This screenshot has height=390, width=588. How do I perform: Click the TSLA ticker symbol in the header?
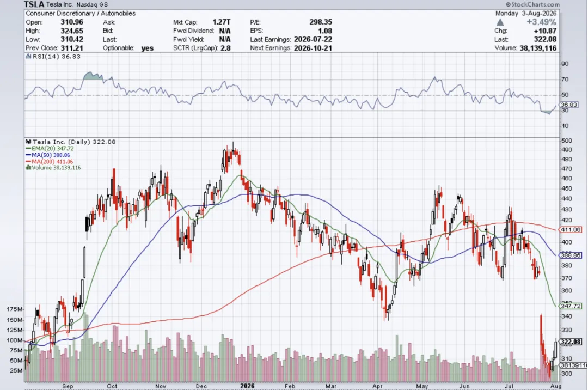tap(34, 4)
